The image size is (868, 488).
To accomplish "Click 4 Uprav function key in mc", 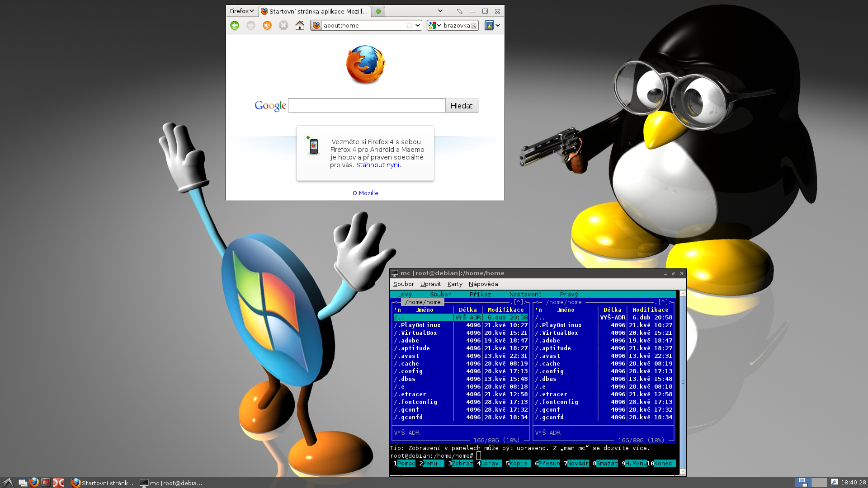I will pos(489,463).
